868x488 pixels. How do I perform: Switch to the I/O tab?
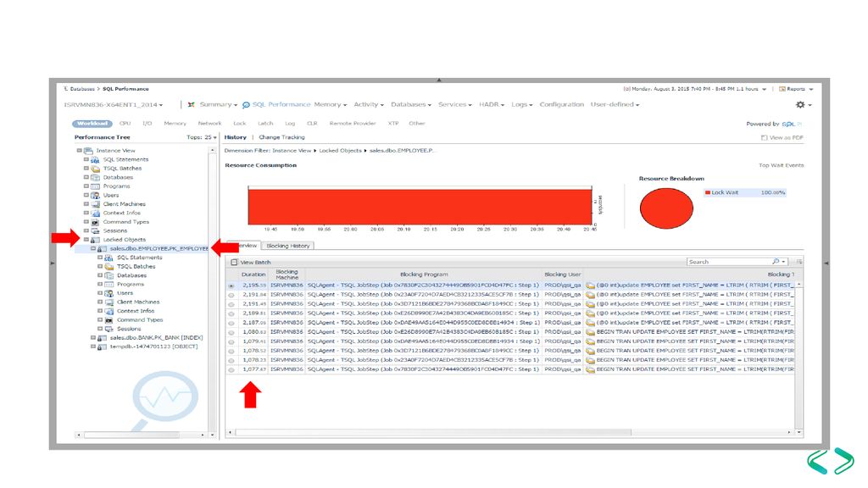(x=147, y=124)
